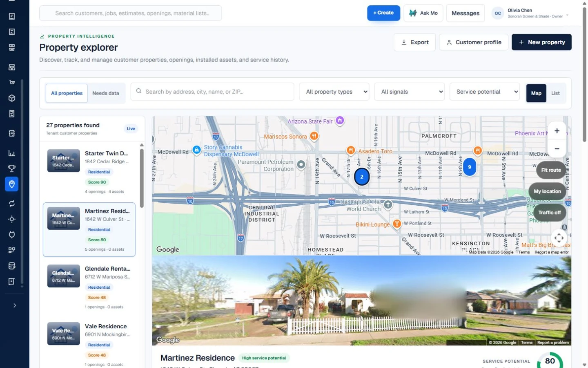Open the crosshair target sidebar icon
This screenshot has height=368, width=588.
[x=12, y=219]
